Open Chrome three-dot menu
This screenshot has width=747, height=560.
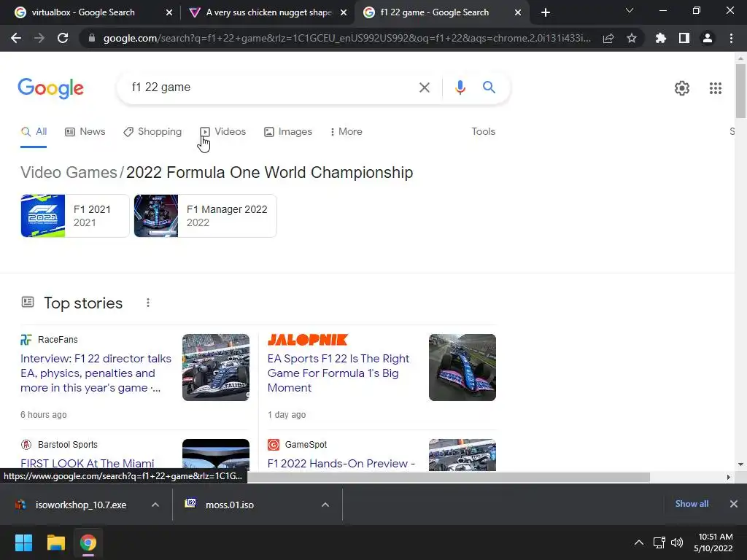coord(731,38)
